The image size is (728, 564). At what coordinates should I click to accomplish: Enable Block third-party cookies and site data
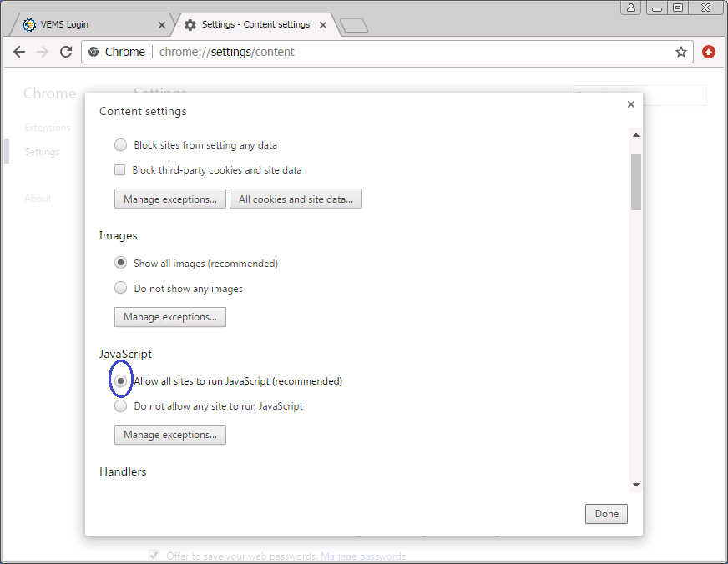(120, 170)
